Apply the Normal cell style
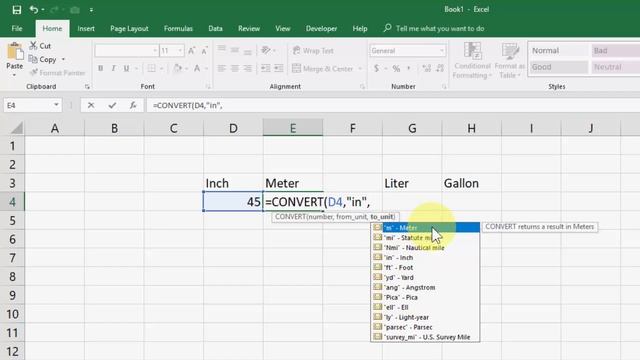Image resolution: width=640 pixels, height=360 pixels. click(x=559, y=51)
